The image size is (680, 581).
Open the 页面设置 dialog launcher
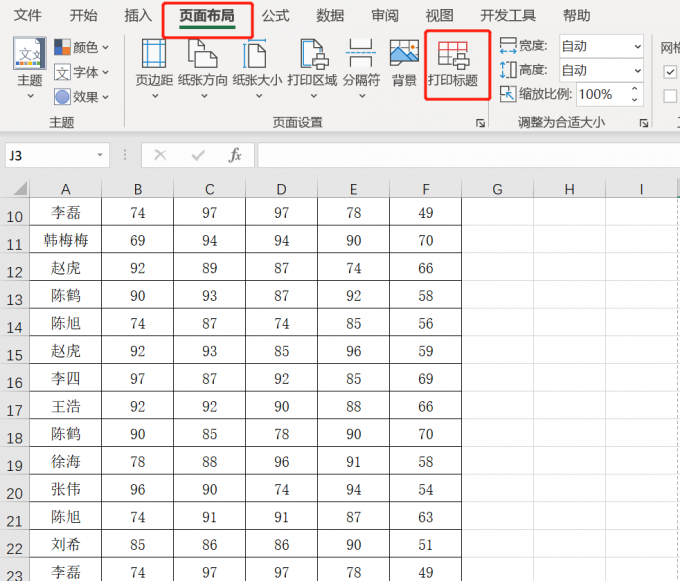coord(480,123)
